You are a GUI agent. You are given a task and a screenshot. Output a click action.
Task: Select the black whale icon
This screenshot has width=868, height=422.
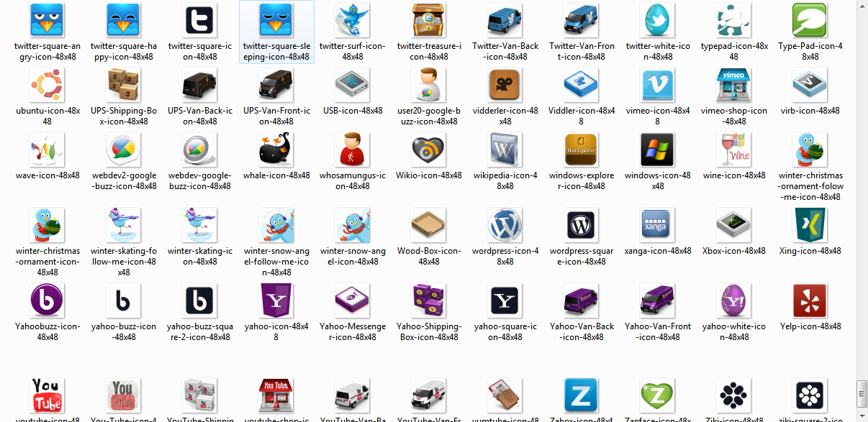(276, 150)
